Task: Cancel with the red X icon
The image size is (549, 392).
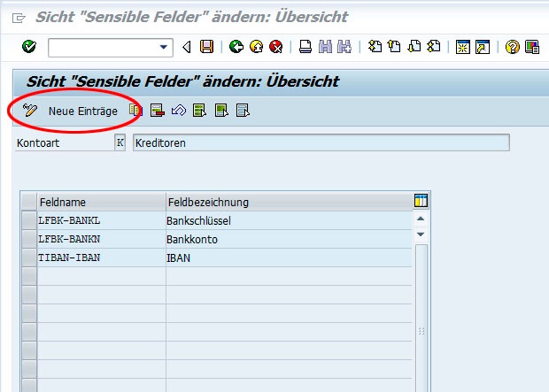Action: (x=276, y=47)
